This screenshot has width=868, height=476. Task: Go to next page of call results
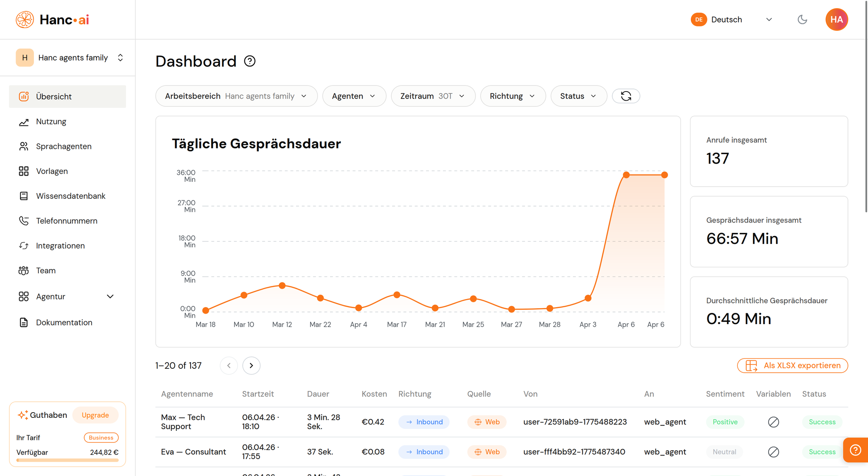tap(251, 365)
